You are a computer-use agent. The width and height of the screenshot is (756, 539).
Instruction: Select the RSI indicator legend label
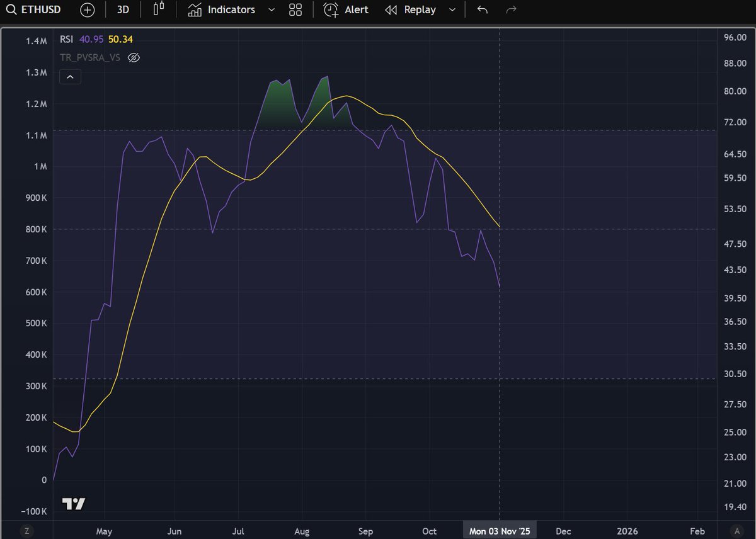[x=66, y=39]
